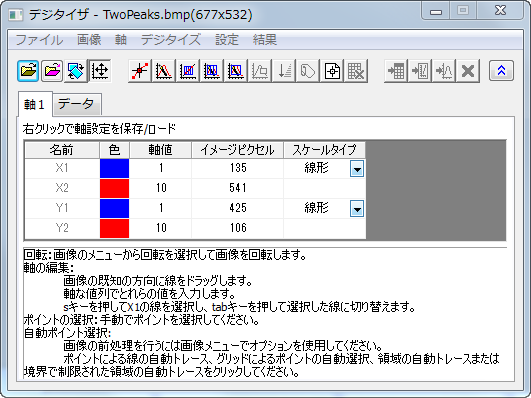
Task: Open the Y1 scale type dropdown
Action: 357,209
